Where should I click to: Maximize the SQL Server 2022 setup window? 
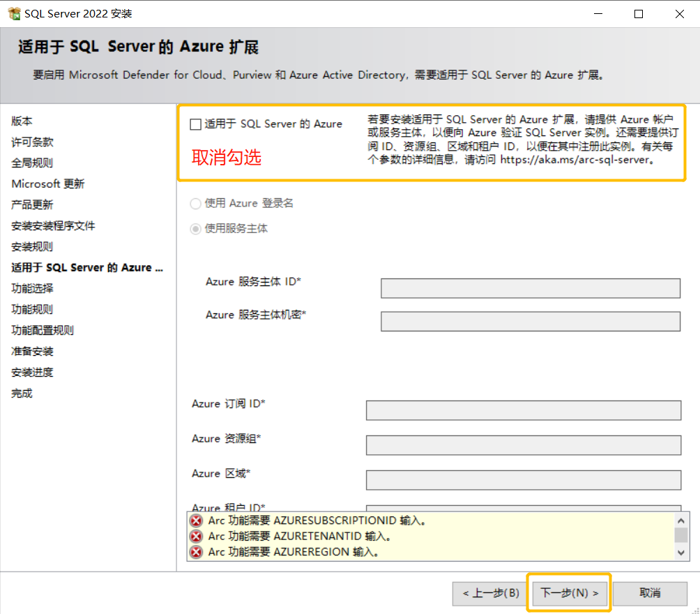pos(639,14)
